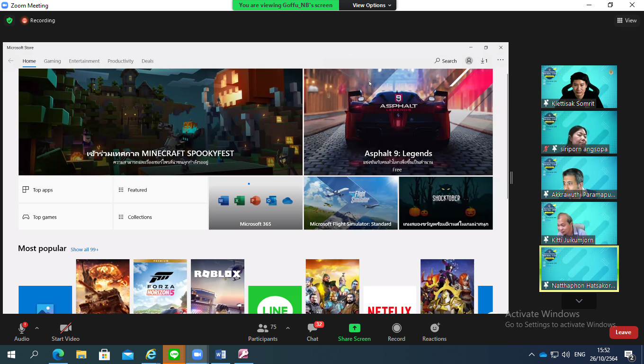The width and height of the screenshot is (644, 364).
Task: Open the Top games tile
Action: point(65,217)
